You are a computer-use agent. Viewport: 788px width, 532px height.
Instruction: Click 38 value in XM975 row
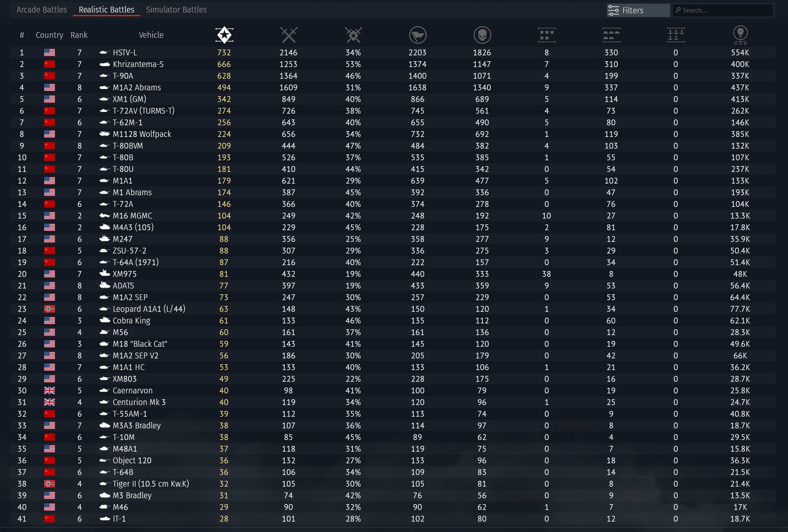coord(547,274)
